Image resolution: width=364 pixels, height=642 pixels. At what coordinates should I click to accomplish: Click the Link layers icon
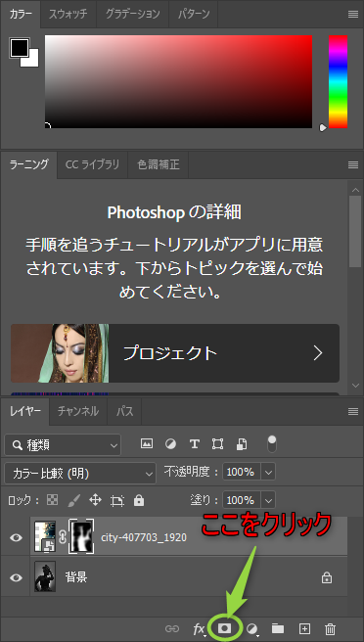(x=172, y=628)
